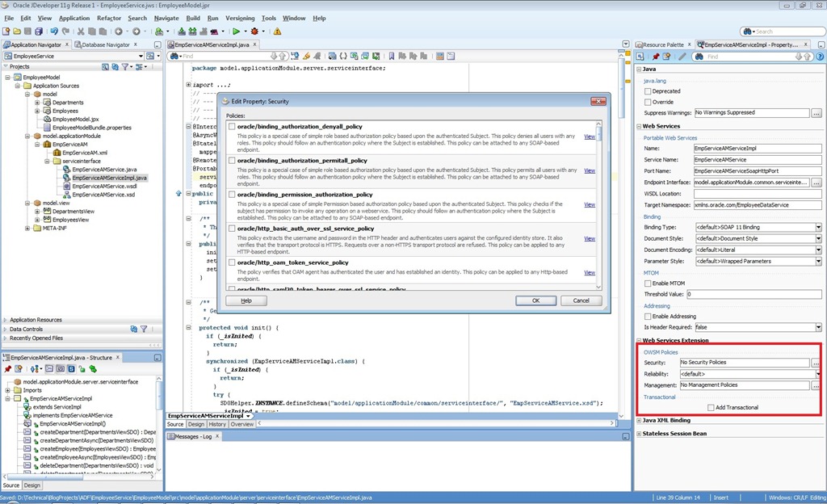Image resolution: width=827 pixels, height=504 pixels.
Task: Click the Debug bug icon in toolbar
Action: click(x=254, y=31)
